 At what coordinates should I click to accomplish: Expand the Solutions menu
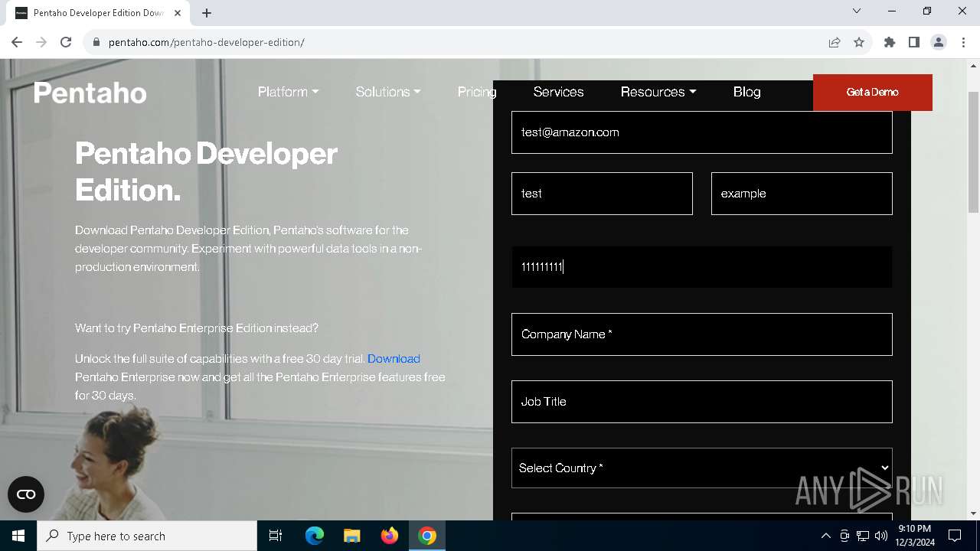coord(388,92)
